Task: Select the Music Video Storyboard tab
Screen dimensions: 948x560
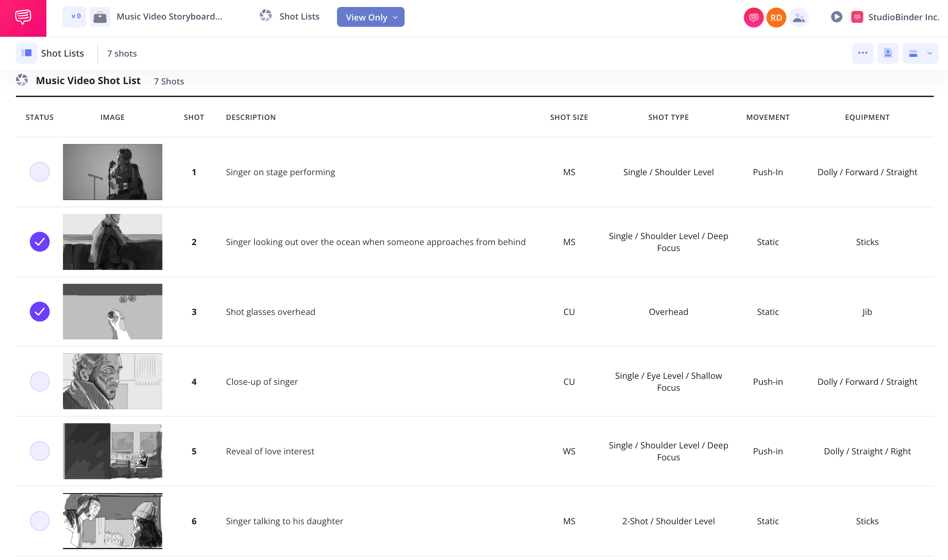Action: 169,17
